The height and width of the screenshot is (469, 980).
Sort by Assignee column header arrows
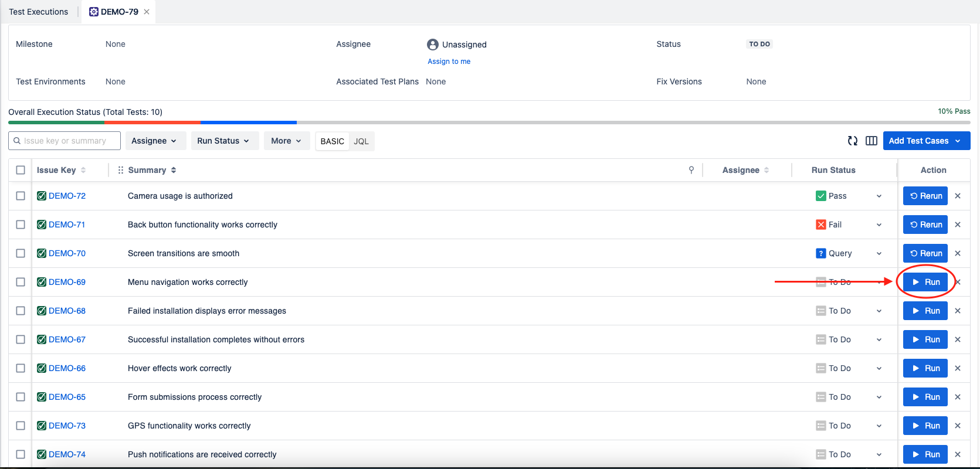tap(767, 170)
